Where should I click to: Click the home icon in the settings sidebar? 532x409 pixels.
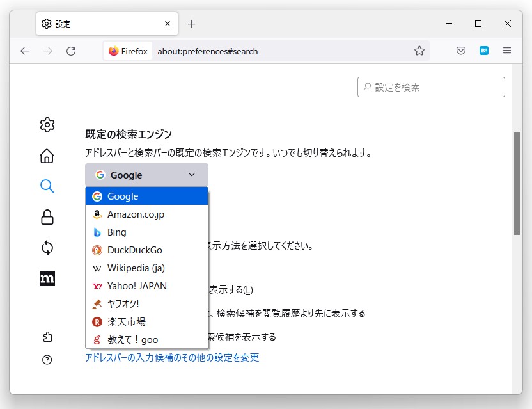[47, 156]
